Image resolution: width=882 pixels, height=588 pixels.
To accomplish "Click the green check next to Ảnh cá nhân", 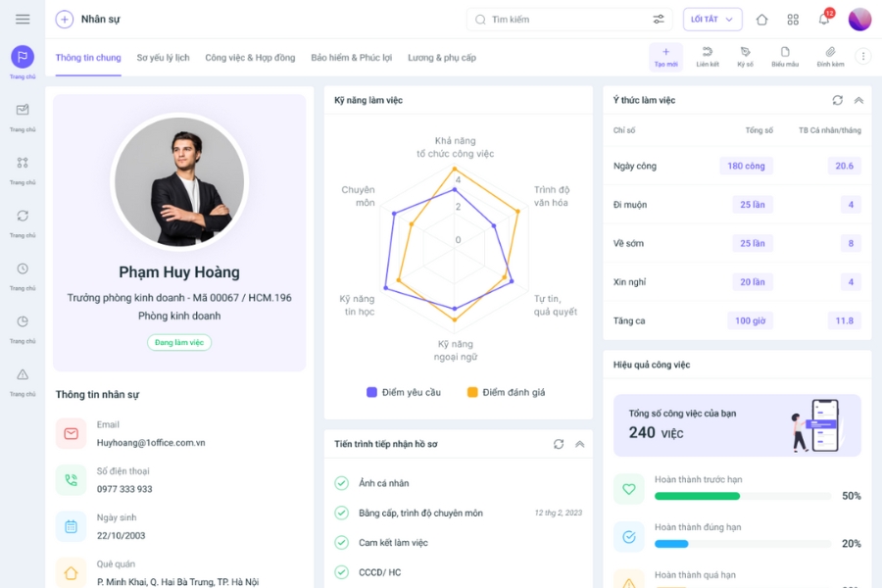I will (x=341, y=482).
